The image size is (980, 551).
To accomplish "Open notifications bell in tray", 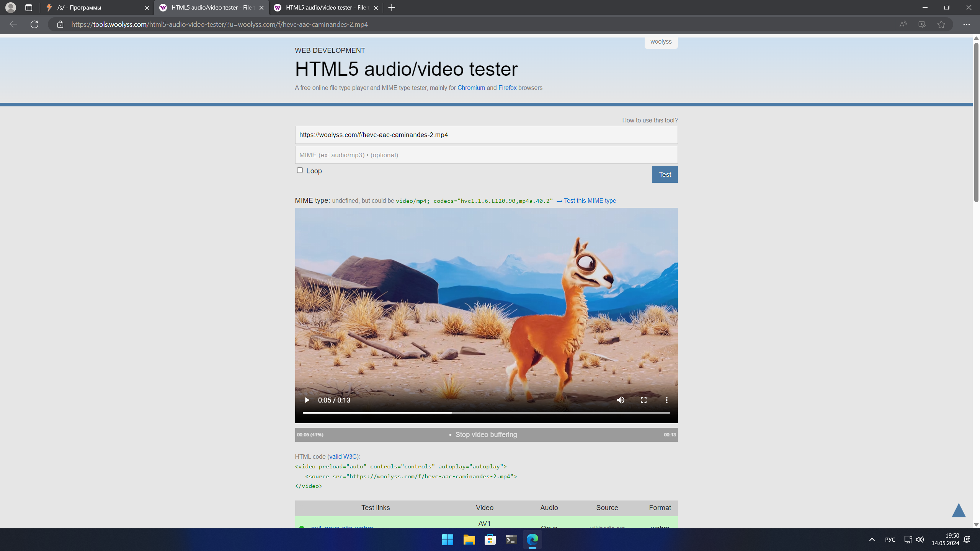I will point(967,540).
